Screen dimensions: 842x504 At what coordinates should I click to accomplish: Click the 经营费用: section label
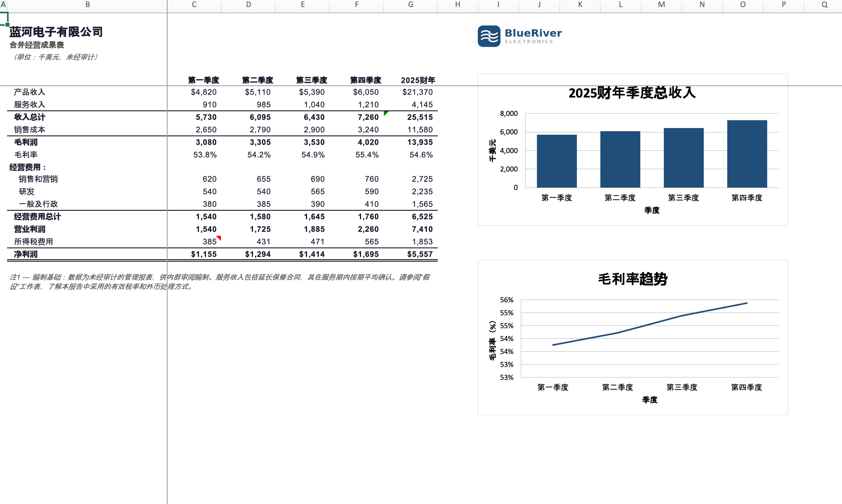point(28,167)
